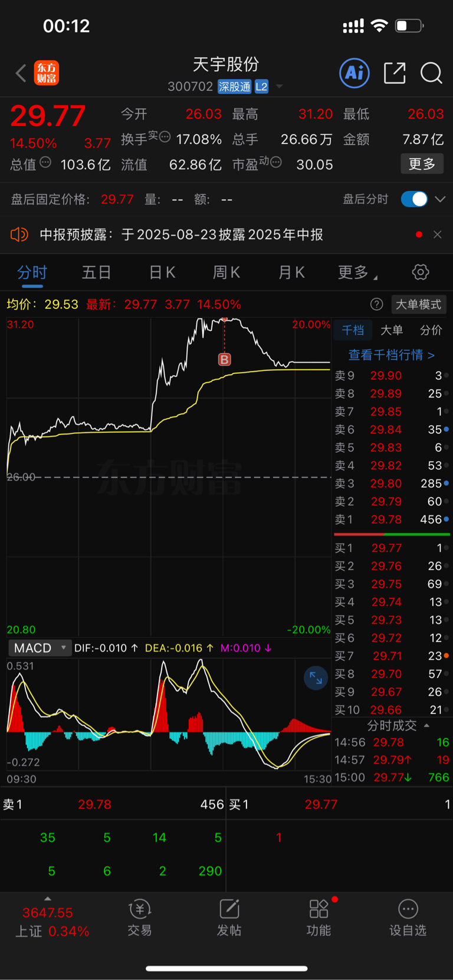Image resolution: width=453 pixels, height=980 pixels.
Task: Open the 中报预披露 announcement
Action: point(181,235)
